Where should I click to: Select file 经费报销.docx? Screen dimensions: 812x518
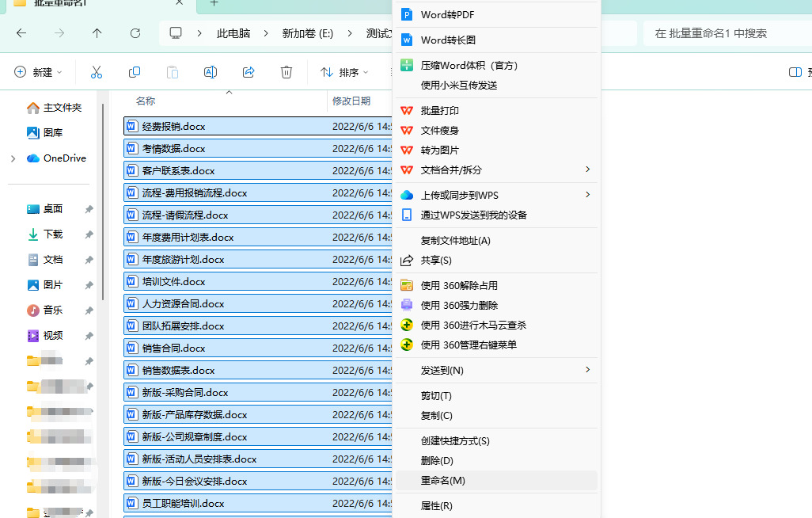[258, 126]
